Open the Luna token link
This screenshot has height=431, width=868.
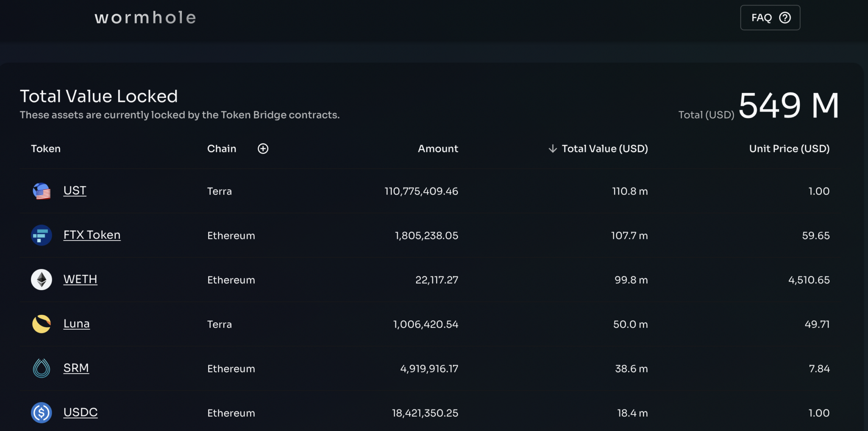click(77, 324)
